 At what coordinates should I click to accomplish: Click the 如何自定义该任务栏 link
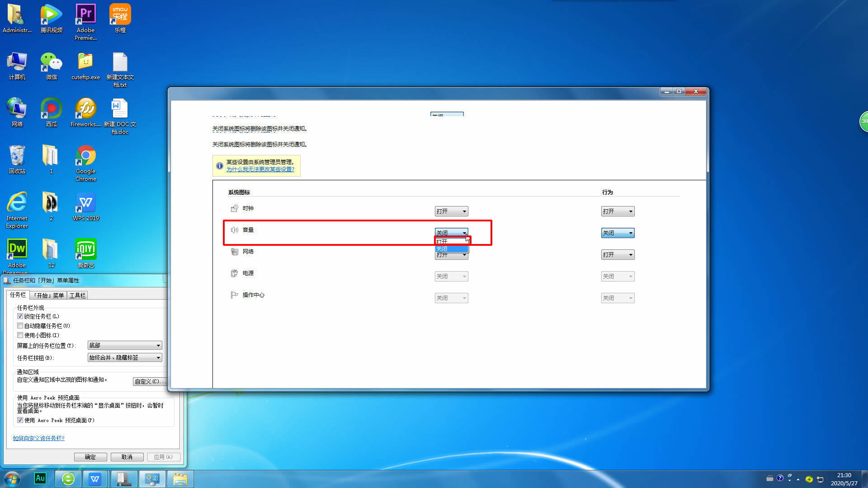pos(39,438)
